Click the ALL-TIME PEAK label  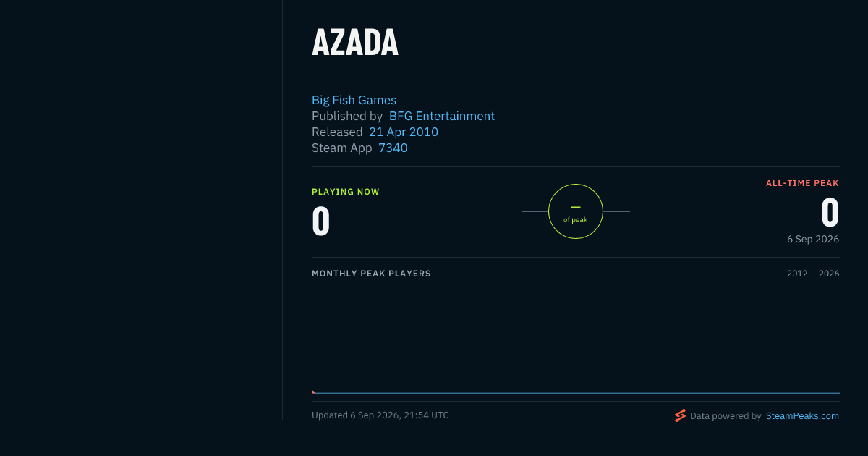802,183
